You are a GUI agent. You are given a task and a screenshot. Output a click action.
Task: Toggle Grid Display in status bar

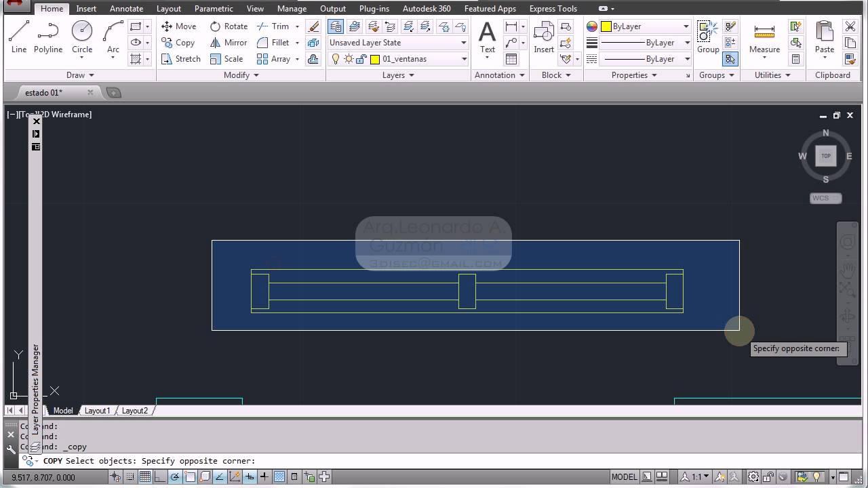coord(145,477)
